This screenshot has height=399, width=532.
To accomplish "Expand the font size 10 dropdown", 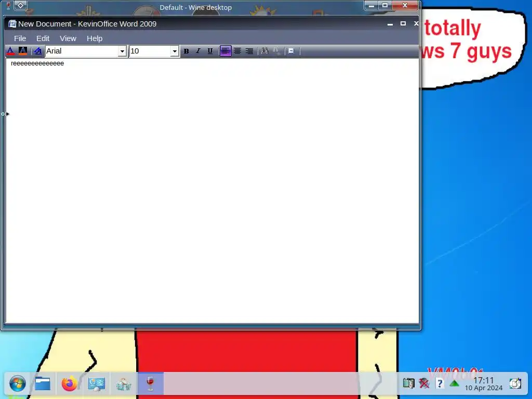I will (175, 51).
